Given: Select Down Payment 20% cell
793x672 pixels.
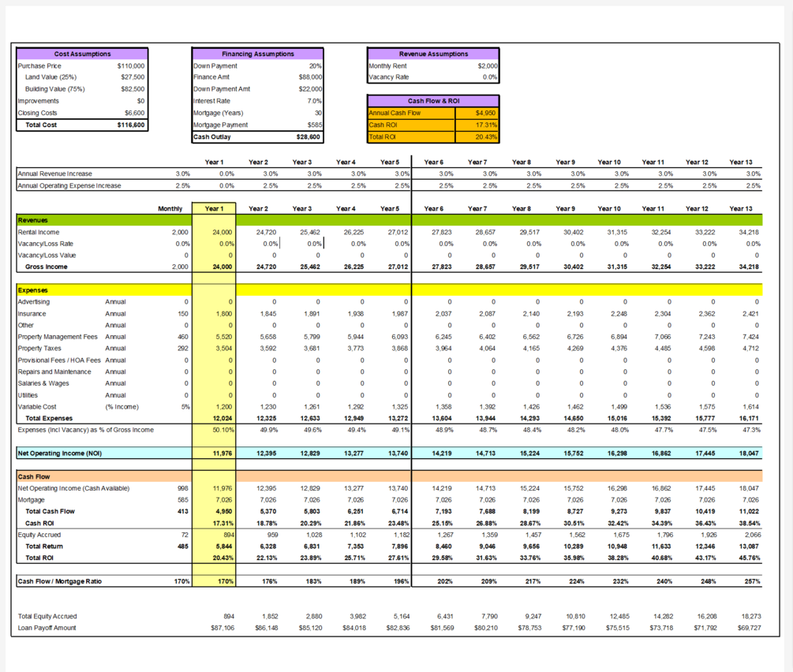Looking at the screenshot, I should coord(316,65).
